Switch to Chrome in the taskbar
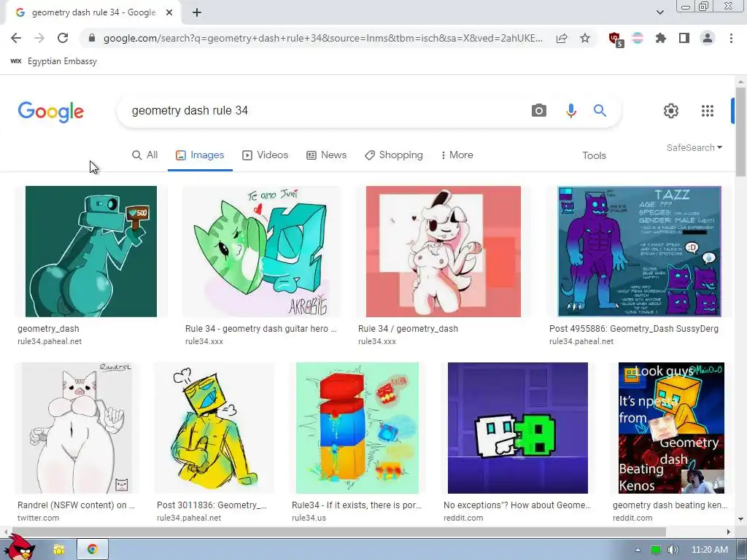This screenshot has width=747, height=560. pos(93,549)
